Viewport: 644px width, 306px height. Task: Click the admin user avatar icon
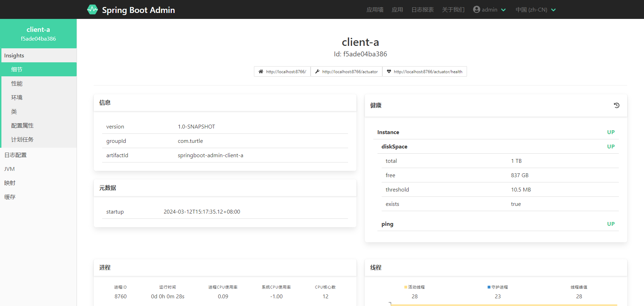click(476, 9)
